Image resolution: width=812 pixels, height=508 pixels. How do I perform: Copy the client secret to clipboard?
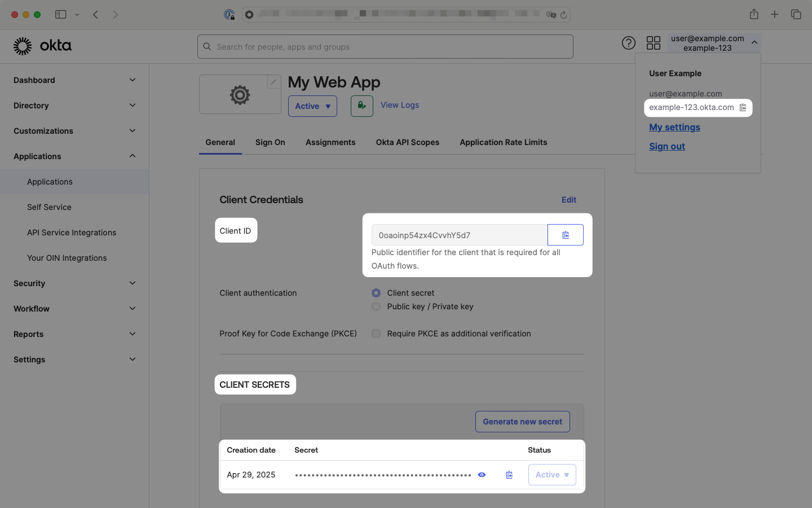pyautogui.click(x=509, y=475)
